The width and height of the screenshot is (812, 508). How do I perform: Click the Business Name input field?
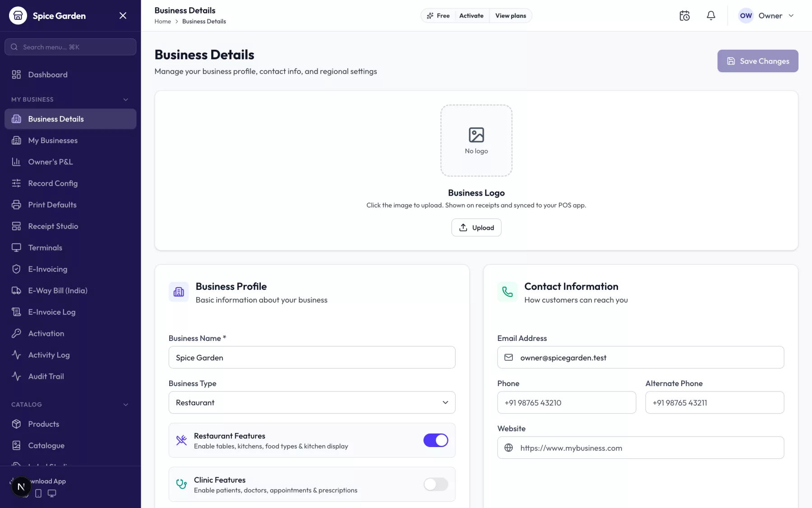(312, 357)
